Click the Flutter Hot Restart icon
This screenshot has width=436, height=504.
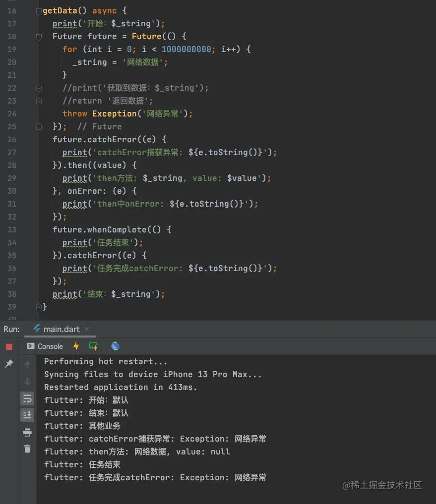pos(93,346)
